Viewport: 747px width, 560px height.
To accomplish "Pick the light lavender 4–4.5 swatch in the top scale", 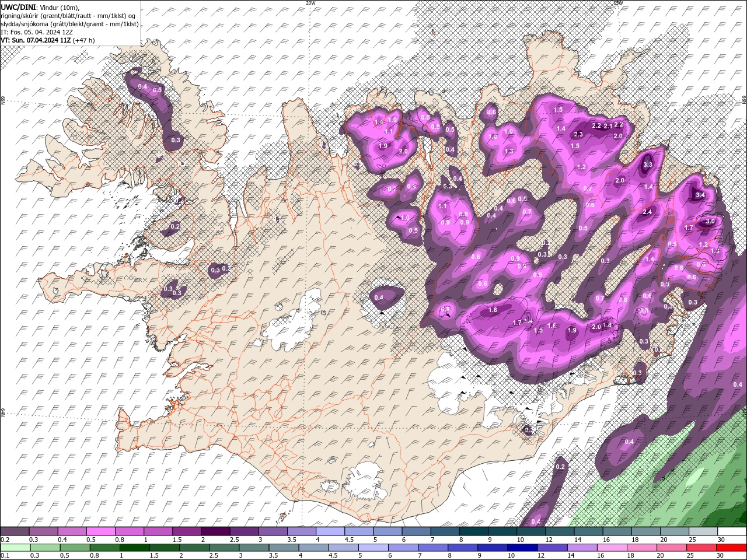I will point(330,531).
